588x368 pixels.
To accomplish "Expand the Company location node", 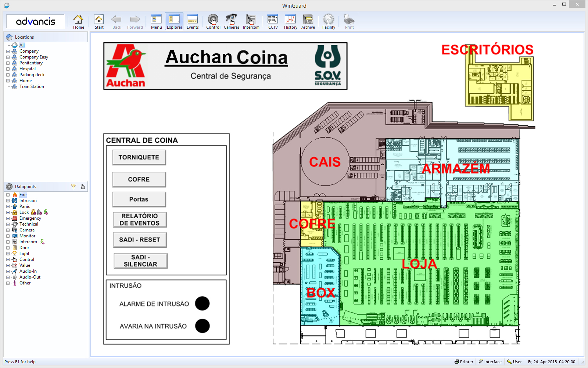I will (x=8, y=51).
